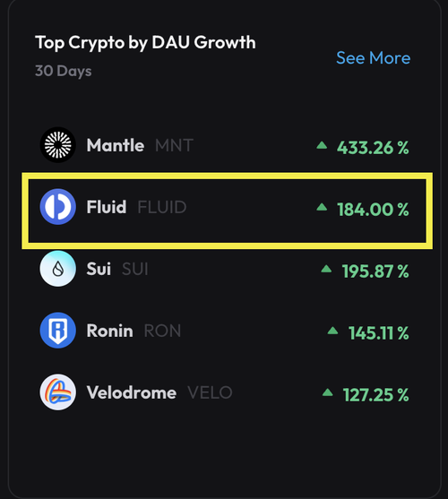Click the 195.87 % growth value
The image size is (448, 499).
coord(375,271)
